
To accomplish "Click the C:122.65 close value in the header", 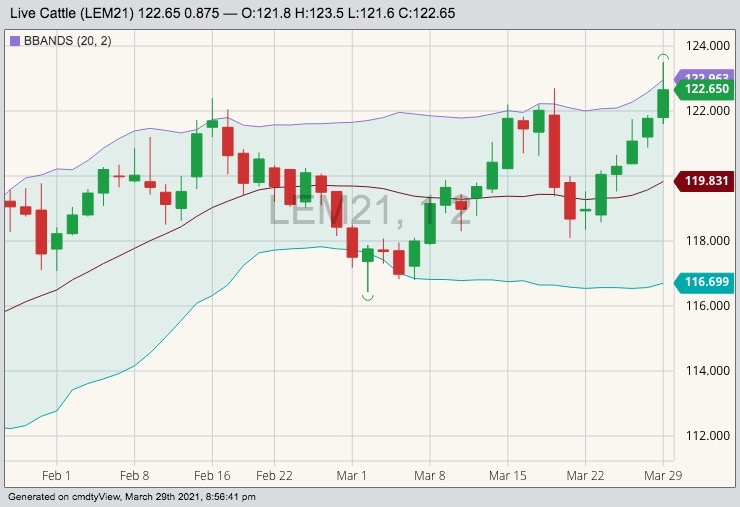I will coord(427,13).
